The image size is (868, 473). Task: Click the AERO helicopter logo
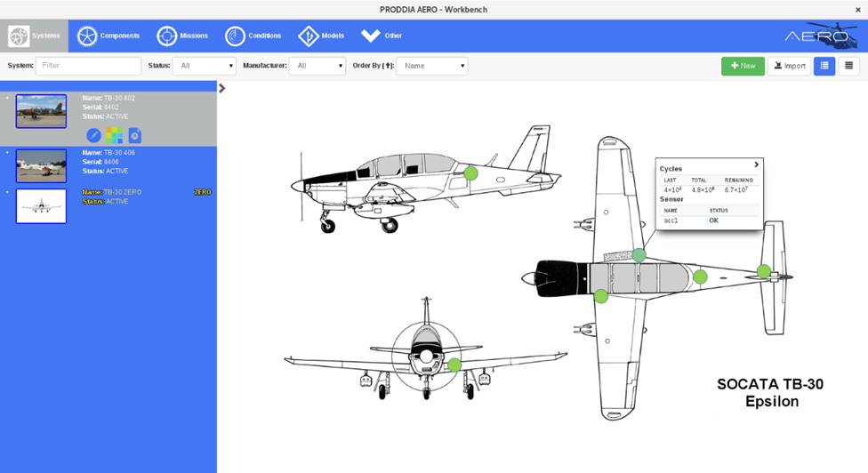pyautogui.click(x=821, y=36)
